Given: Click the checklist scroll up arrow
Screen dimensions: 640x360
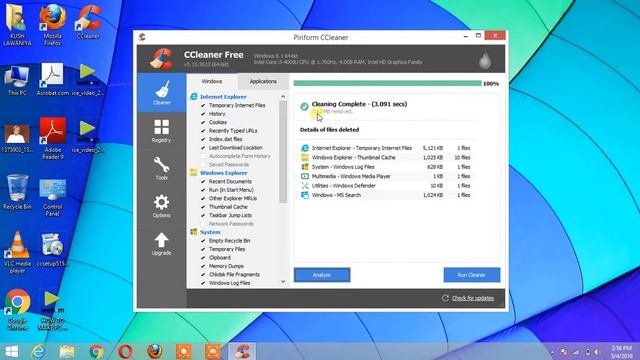Looking at the screenshot, I should point(283,96).
